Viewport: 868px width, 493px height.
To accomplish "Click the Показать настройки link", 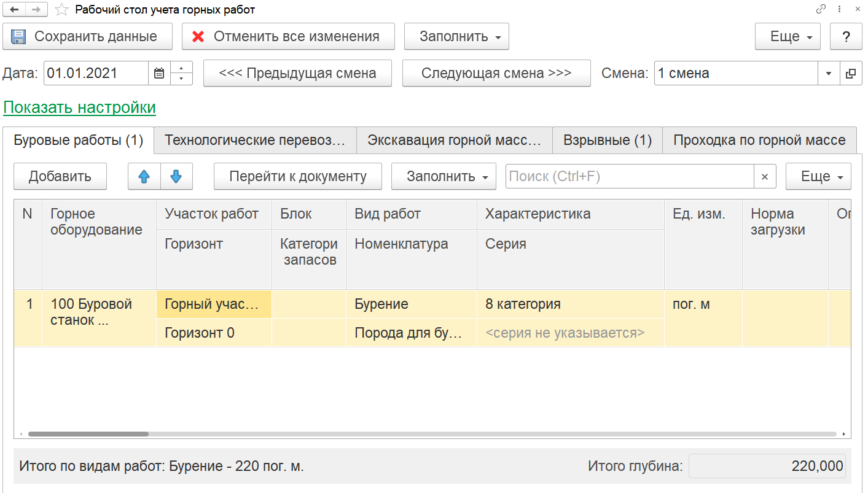I will coord(80,107).
